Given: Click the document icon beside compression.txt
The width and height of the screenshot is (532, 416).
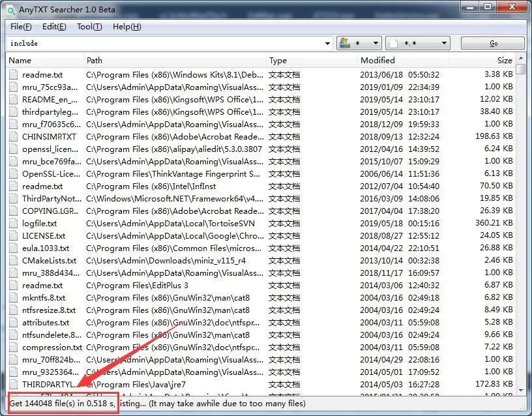Looking at the screenshot, I should click(14, 347).
